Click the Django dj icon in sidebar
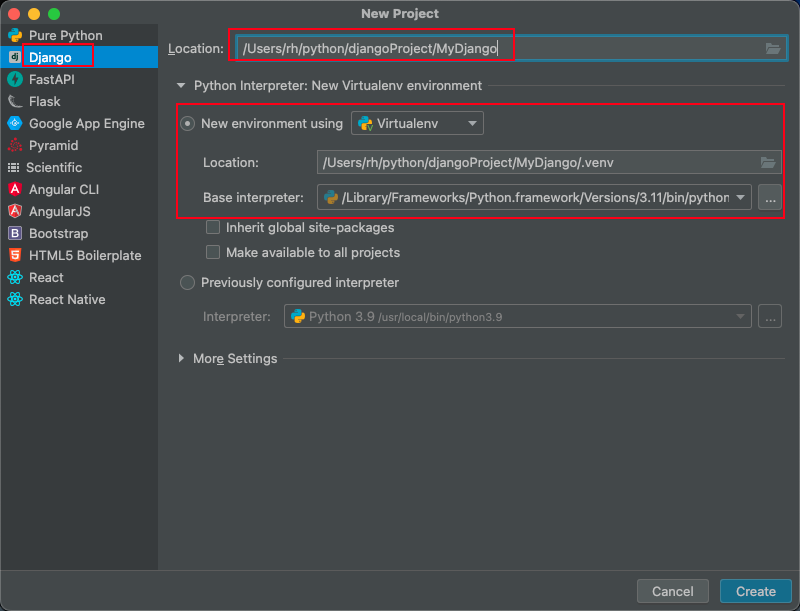 [x=15, y=57]
